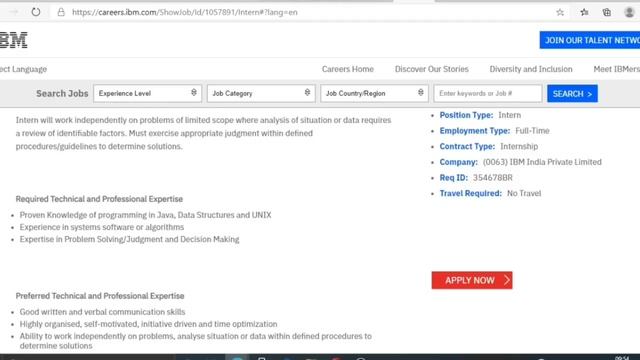Click the browser address bar URL

[184, 12]
